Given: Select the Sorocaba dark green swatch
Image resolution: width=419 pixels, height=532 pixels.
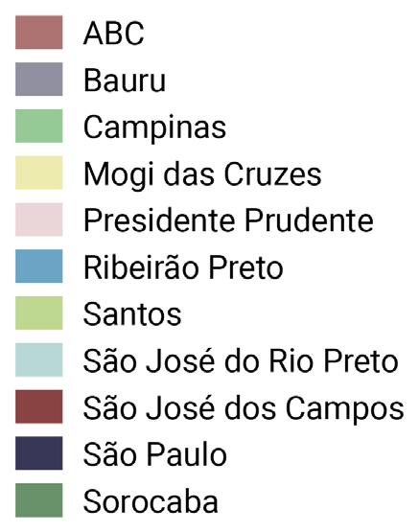Looking at the screenshot, I should coord(39,500).
